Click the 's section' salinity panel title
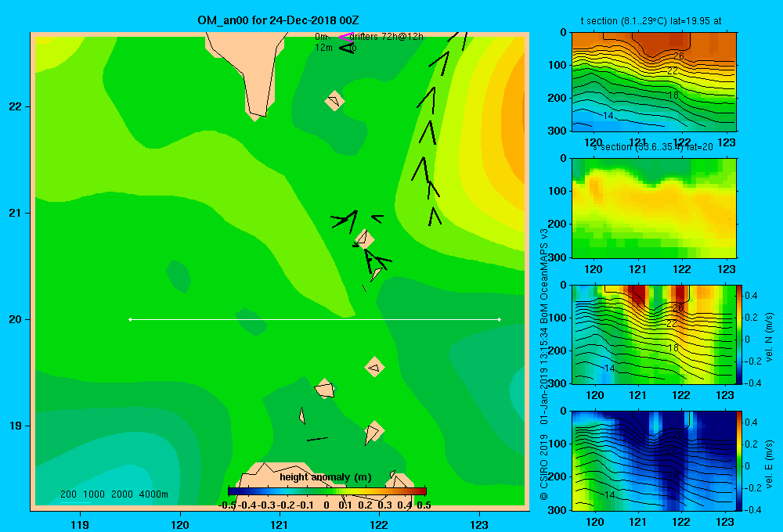This screenshot has width=783, height=532. coord(653,147)
